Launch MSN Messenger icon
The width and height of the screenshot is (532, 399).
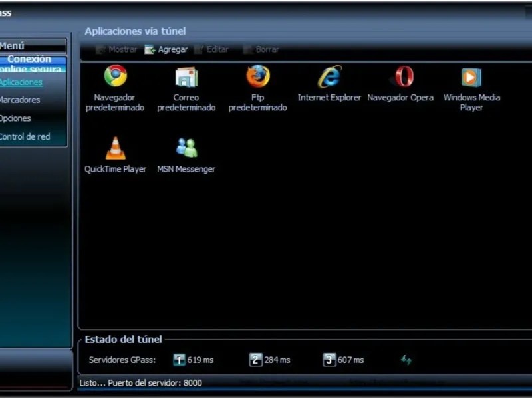pos(186,148)
